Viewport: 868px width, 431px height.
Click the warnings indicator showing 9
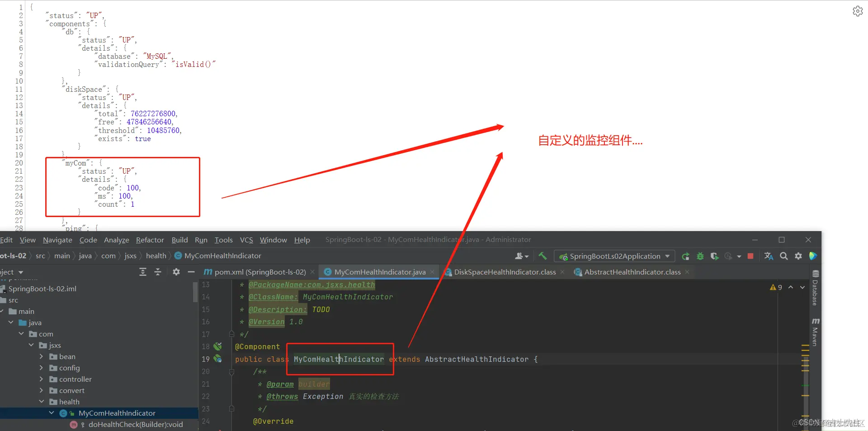point(776,287)
